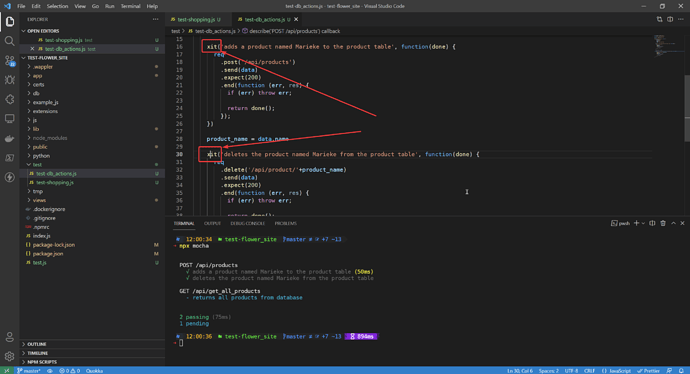
Task: Kill terminal using trash icon
Action: (x=663, y=224)
